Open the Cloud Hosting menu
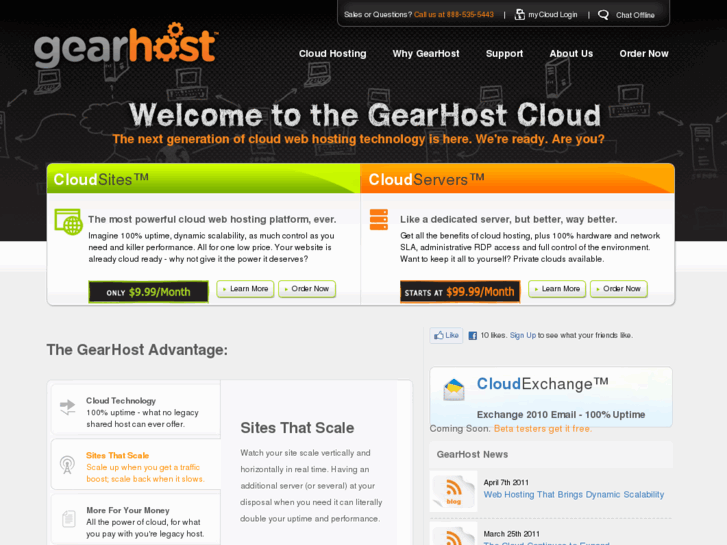Image resolution: width=727 pixels, height=545 pixels. [x=332, y=54]
